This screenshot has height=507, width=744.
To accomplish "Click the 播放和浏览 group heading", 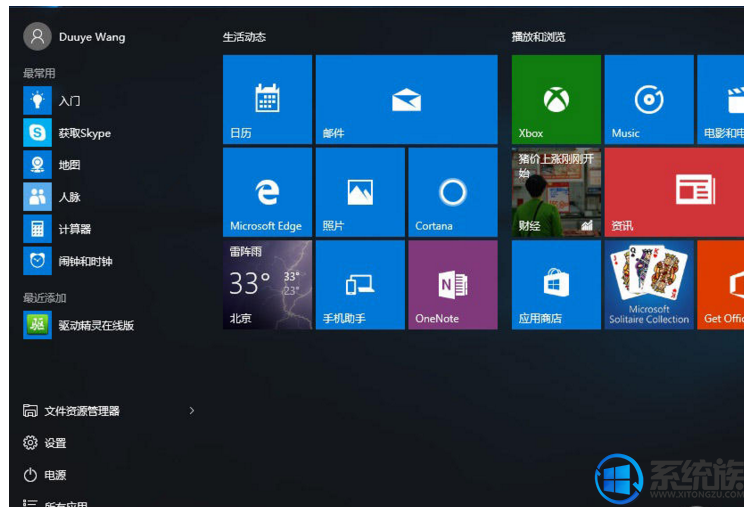I will coord(539,37).
